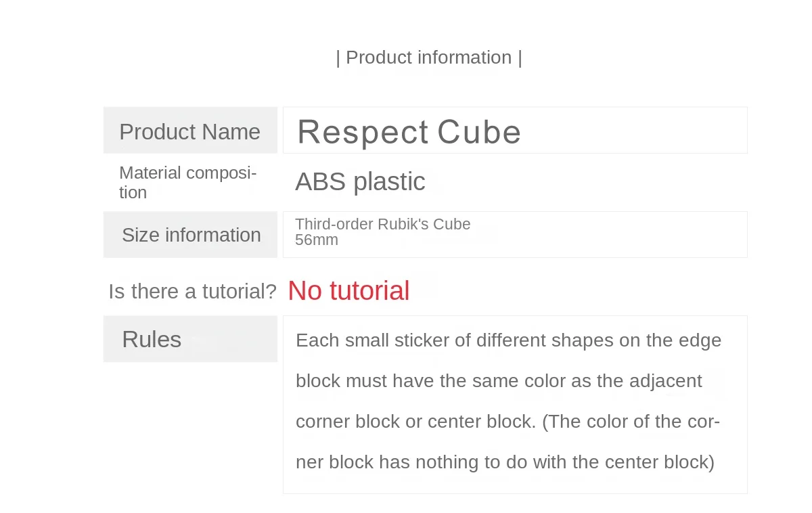Select the Product Name label cell
The height and width of the screenshot is (513, 812).
tap(190, 131)
